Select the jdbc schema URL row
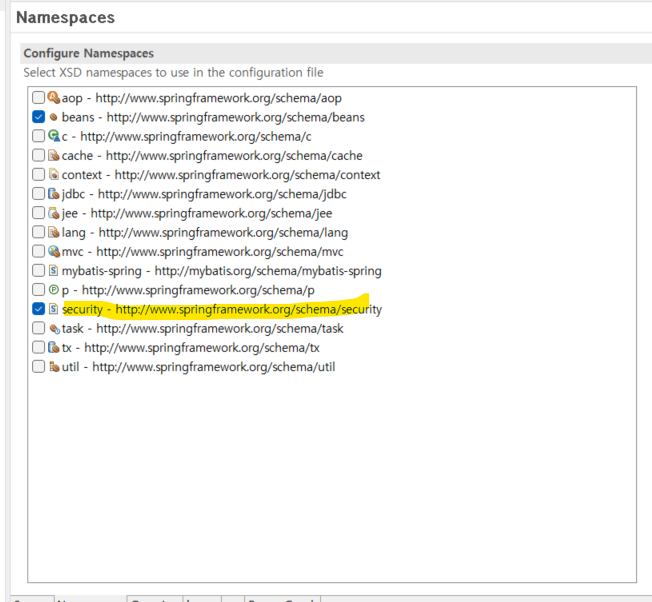 point(204,194)
